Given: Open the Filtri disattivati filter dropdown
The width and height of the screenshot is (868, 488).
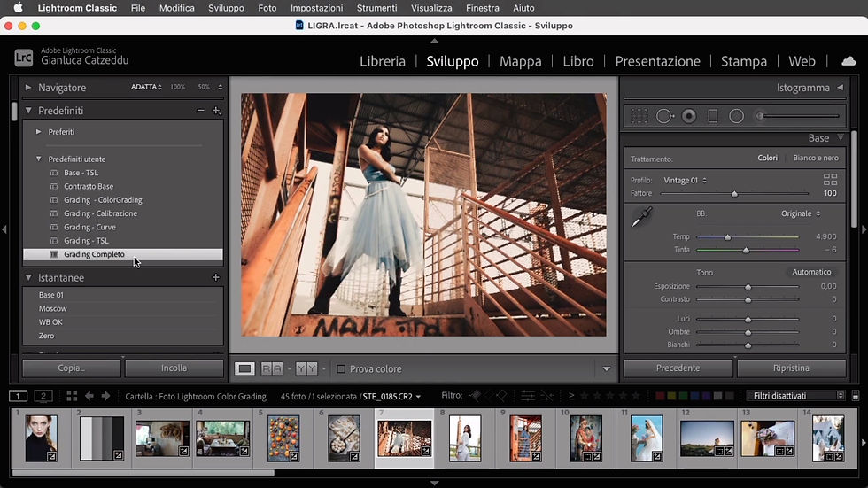Looking at the screenshot, I should 795,396.
